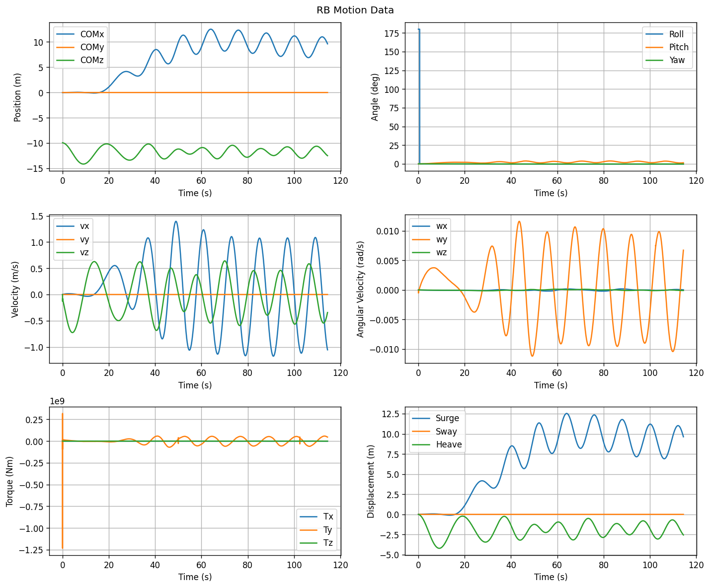710x588 pixels.
Task: Pick the vx legend label
Action: (85, 226)
